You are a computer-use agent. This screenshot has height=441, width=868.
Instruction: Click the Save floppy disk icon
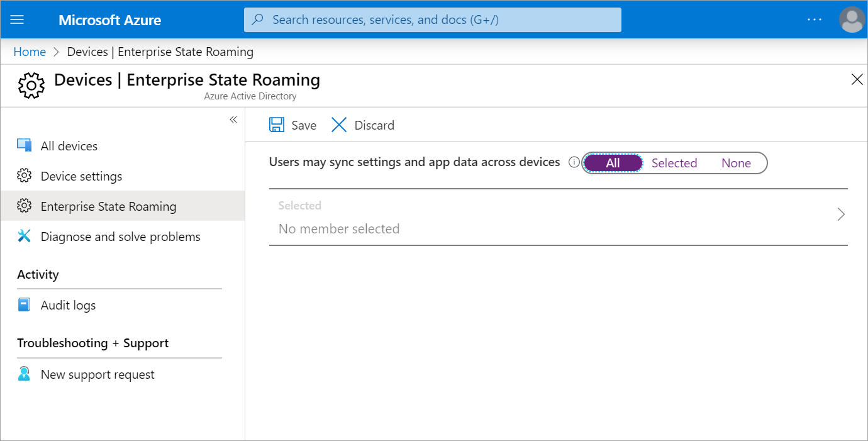pyautogui.click(x=277, y=125)
